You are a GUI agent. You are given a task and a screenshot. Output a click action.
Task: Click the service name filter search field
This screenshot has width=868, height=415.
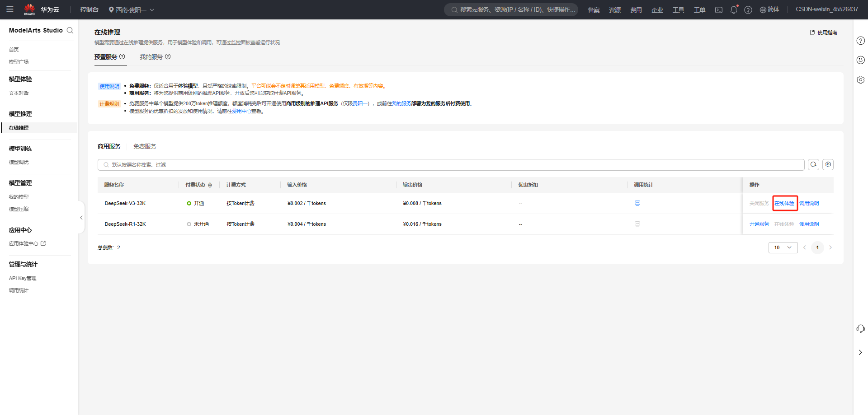click(451, 165)
